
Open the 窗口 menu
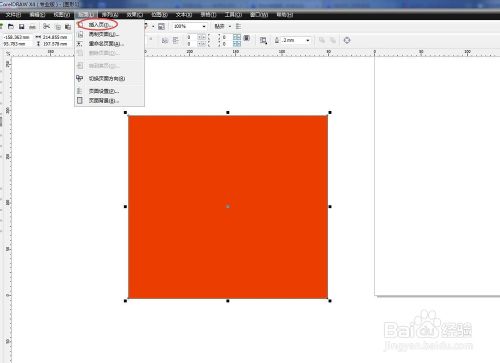coord(259,15)
